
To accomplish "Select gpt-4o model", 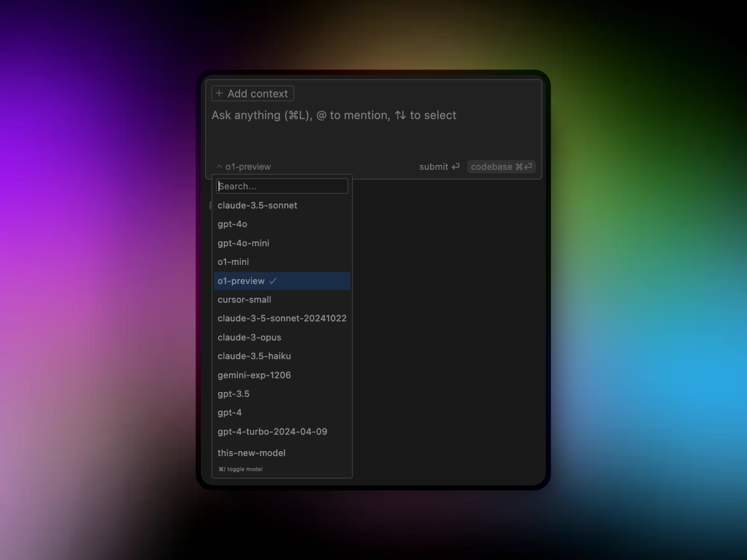I will 282,224.
